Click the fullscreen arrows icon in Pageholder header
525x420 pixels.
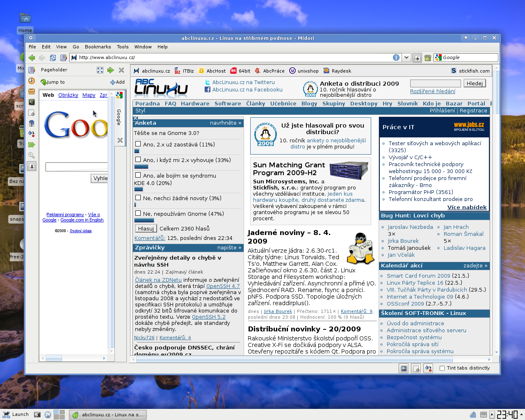[100, 70]
